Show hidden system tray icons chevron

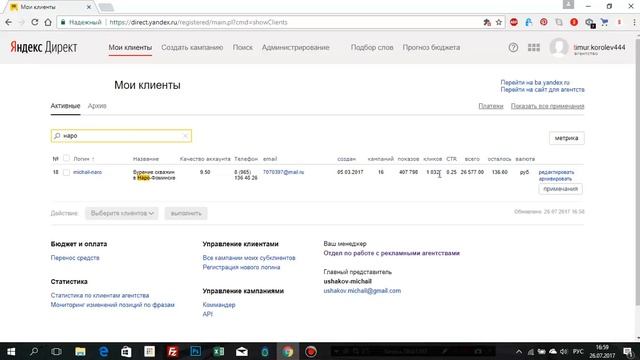pyautogui.click(x=519, y=351)
